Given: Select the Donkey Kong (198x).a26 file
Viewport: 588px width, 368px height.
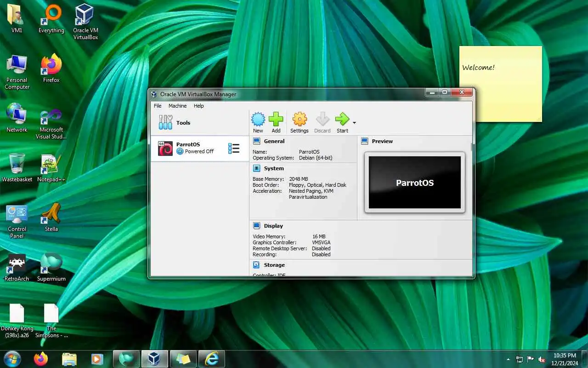Looking at the screenshot, I should coord(17,321).
